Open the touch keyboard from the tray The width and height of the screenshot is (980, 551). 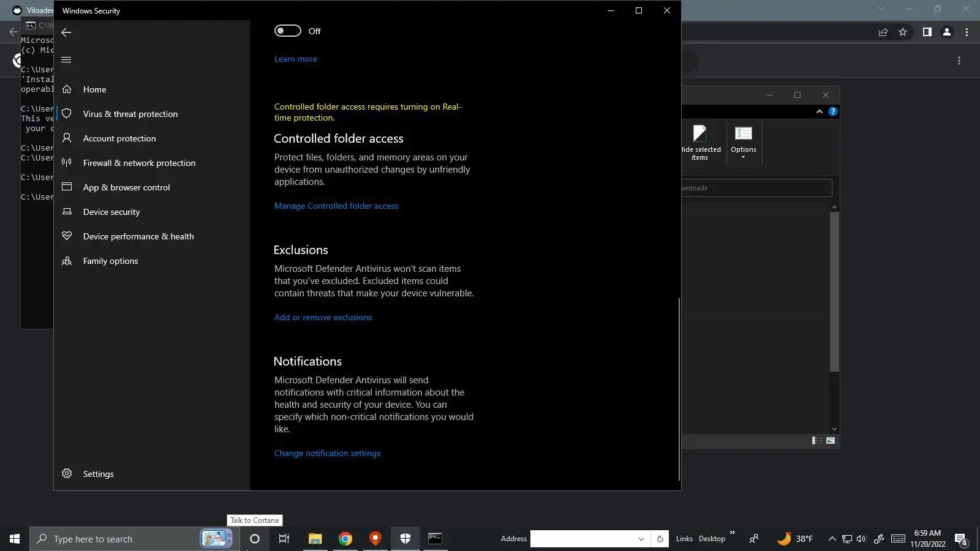[x=898, y=539]
